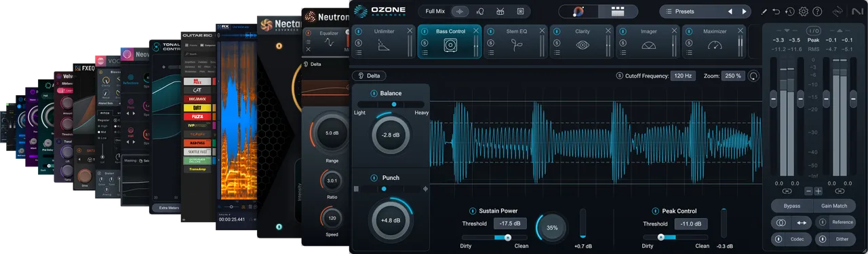Go to the next preset arrow
This screenshot has height=254, width=868.
coord(745,12)
